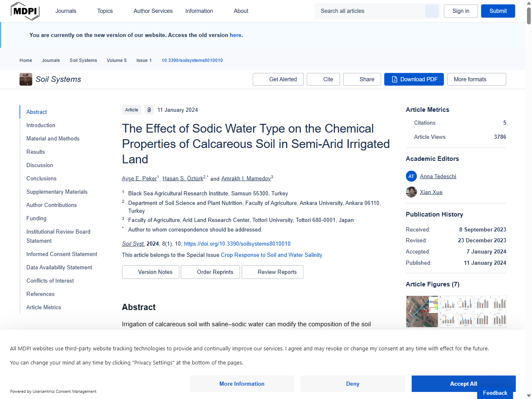The height and width of the screenshot is (399, 532).
Task: Jump to Material and Methods section
Action: pos(53,138)
